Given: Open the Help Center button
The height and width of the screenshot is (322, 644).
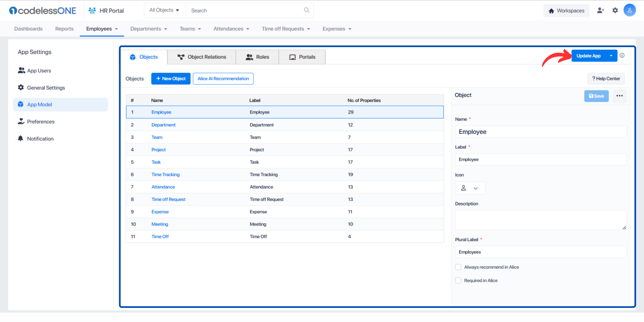Looking at the screenshot, I should (606, 78).
